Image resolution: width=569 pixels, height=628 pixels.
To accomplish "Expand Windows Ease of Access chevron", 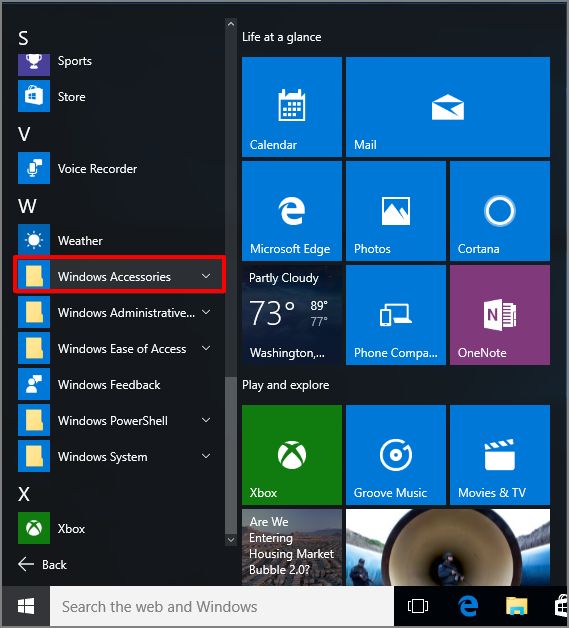I will click(206, 348).
